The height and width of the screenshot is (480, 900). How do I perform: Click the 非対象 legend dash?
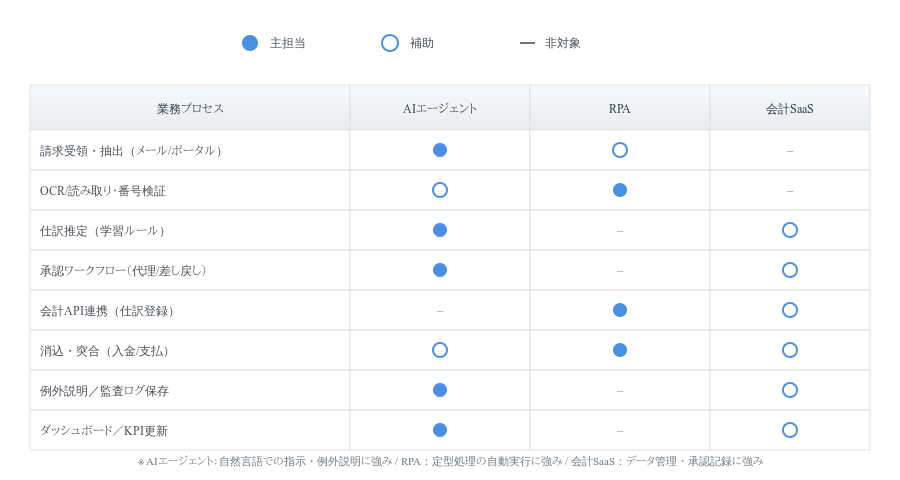coord(527,43)
